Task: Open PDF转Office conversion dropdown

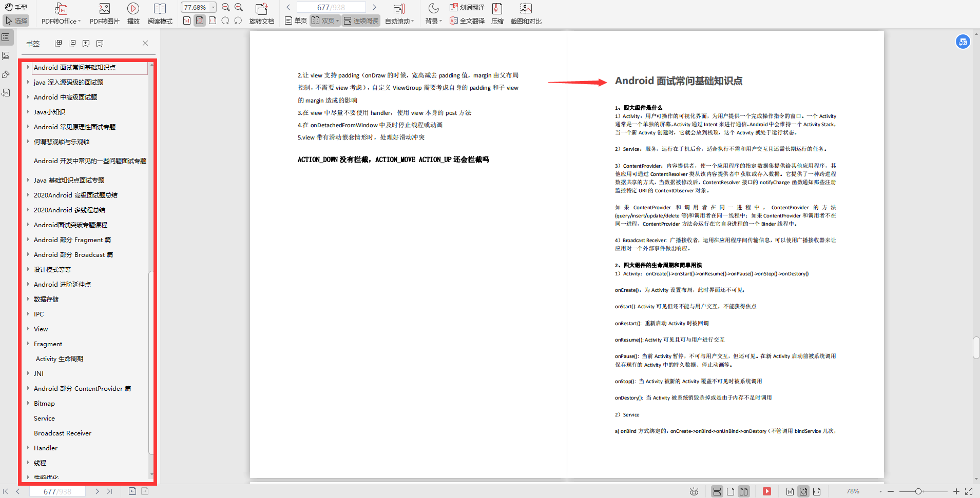Action: point(61,14)
